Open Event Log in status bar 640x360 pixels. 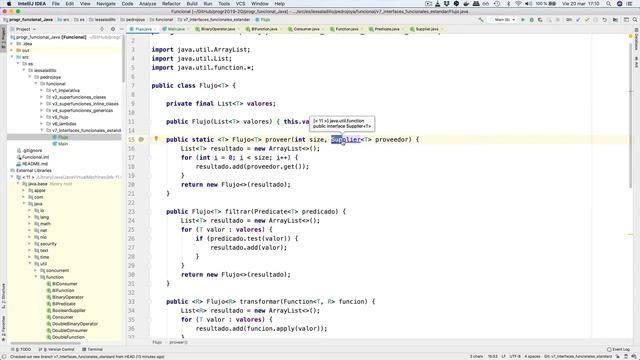pos(618,349)
